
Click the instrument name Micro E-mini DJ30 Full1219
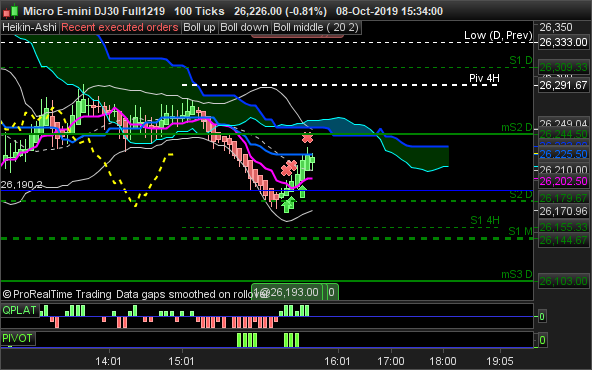click(94, 11)
